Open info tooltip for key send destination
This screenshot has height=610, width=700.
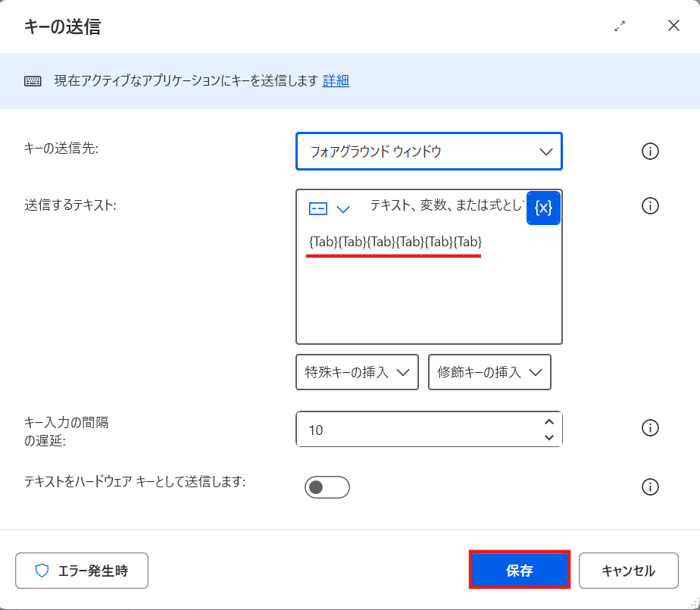[650, 151]
